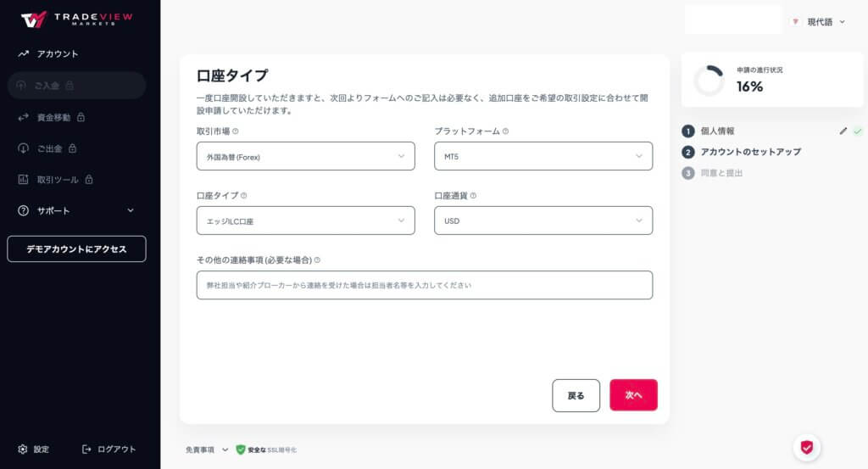Click the flag icon beside 現代語

coord(795,22)
